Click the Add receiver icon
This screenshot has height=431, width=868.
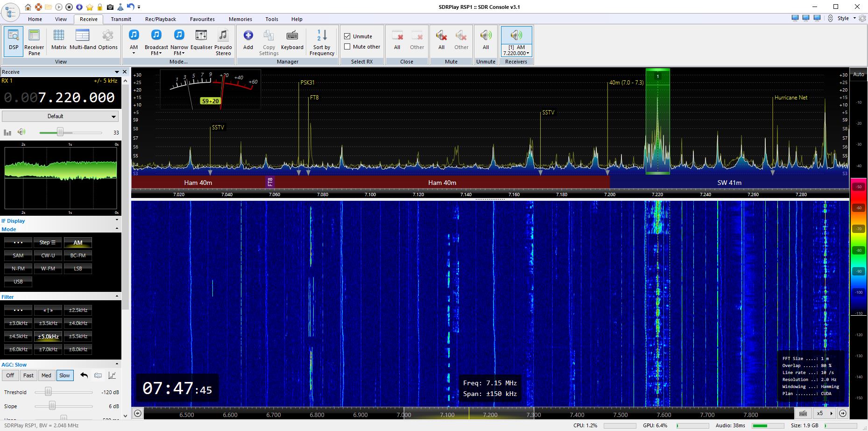(248, 40)
